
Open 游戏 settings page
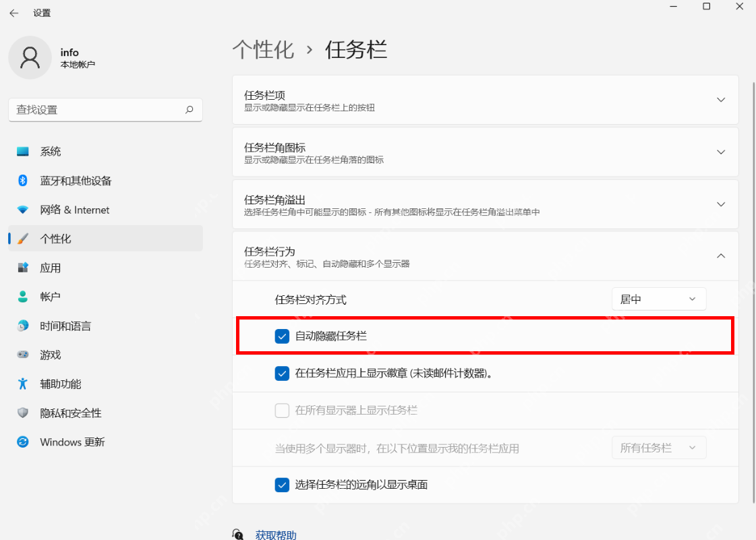[106, 355]
